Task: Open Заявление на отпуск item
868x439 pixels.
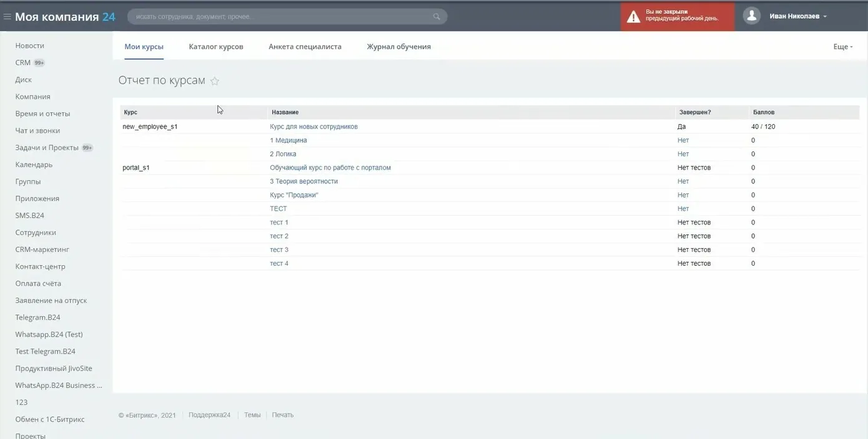Action: [x=51, y=301]
